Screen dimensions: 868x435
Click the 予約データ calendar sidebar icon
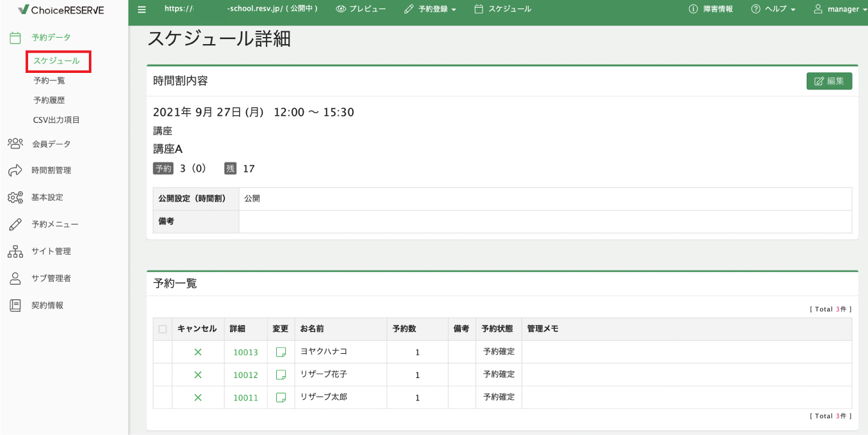coord(15,38)
